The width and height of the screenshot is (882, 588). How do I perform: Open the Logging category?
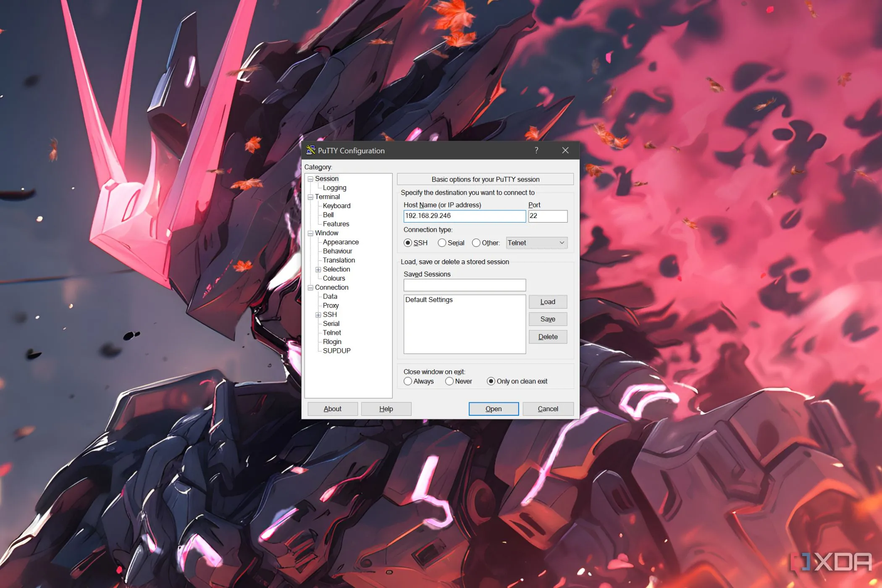click(x=334, y=188)
